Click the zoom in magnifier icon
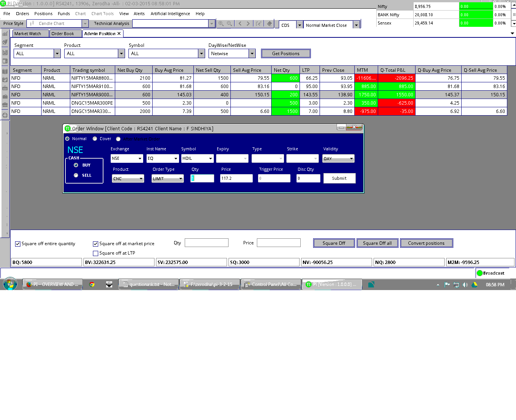This screenshot has height=420, width=516. [221, 23]
